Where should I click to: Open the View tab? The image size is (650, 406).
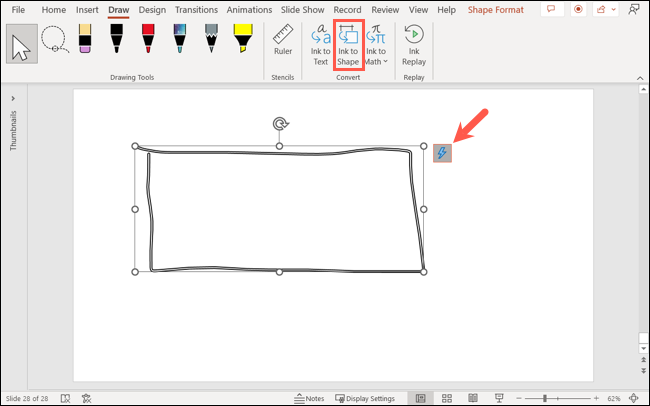[x=418, y=10]
